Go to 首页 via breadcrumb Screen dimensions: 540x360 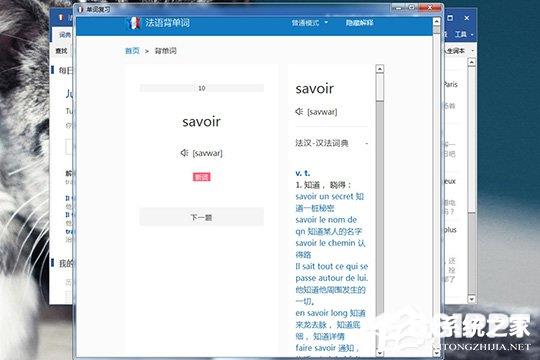[x=132, y=51]
